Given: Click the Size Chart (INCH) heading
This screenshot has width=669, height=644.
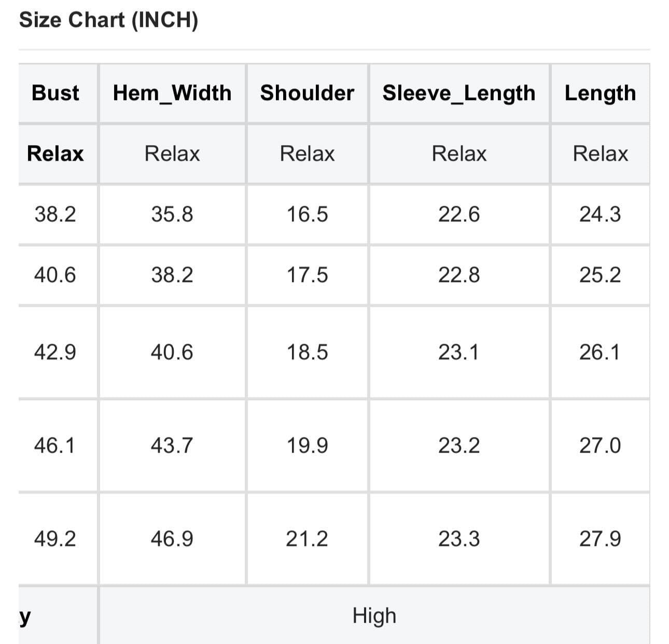Looking at the screenshot, I should point(108,20).
